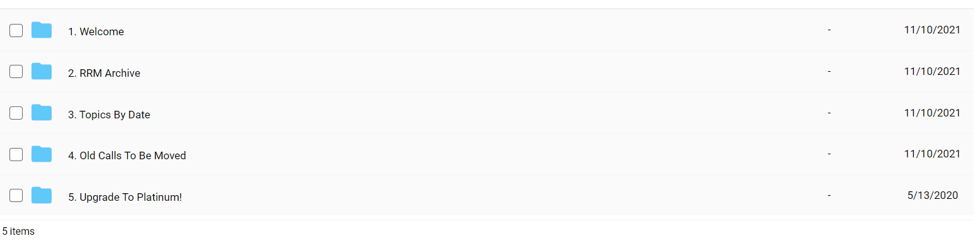Click the size dash in RRM Archive row
Screen dimensions: 980x248
pyautogui.click(x=829, y=71)
